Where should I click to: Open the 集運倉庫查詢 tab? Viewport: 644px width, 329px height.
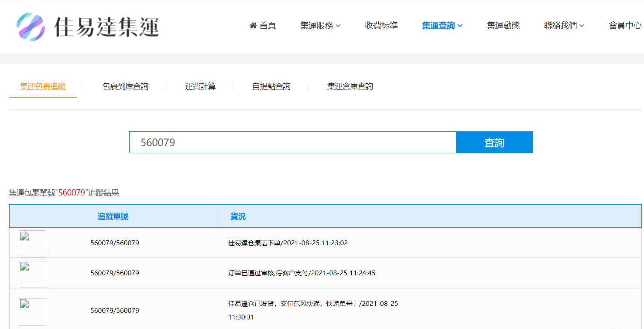pyautogui.click(x=350, y=86)
